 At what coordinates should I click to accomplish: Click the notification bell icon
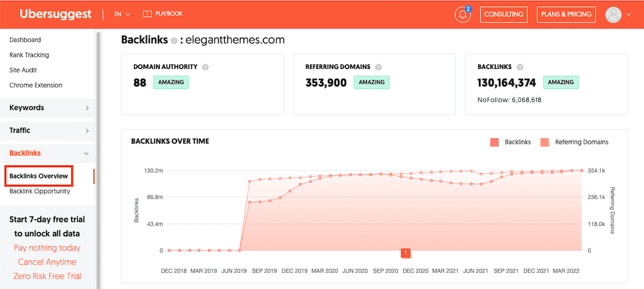pyautogui.click(x=462, y=14)
